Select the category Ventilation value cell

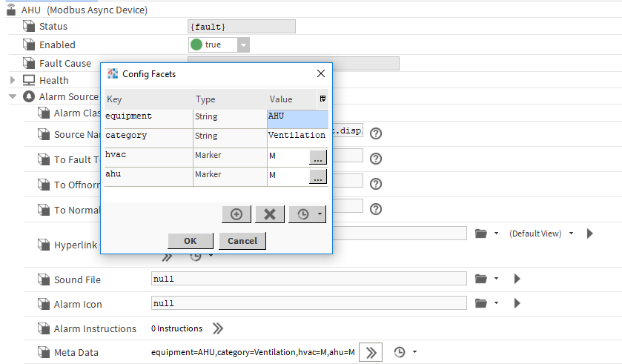(x=297, y=137)
